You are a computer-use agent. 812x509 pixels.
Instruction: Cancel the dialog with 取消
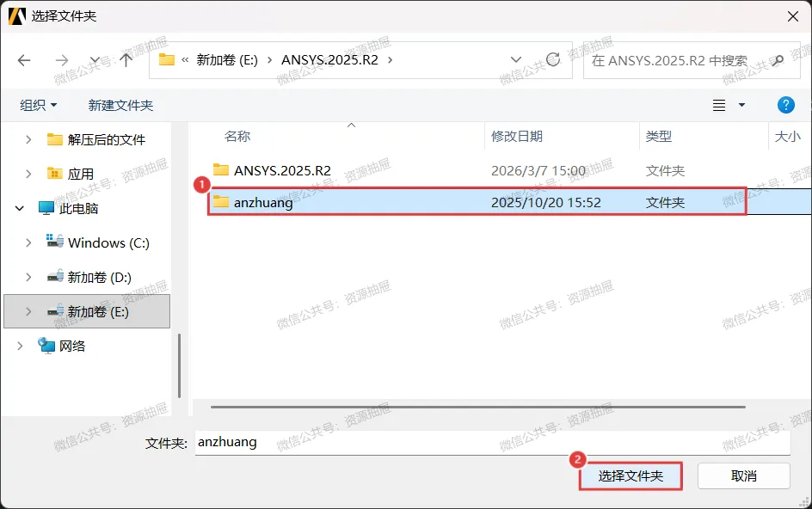744,475
